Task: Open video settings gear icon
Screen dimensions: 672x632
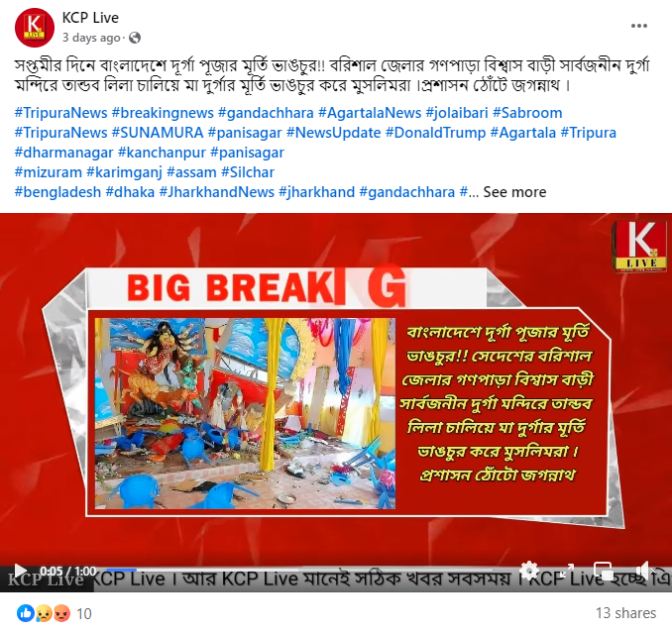Action: pos(529,571)
